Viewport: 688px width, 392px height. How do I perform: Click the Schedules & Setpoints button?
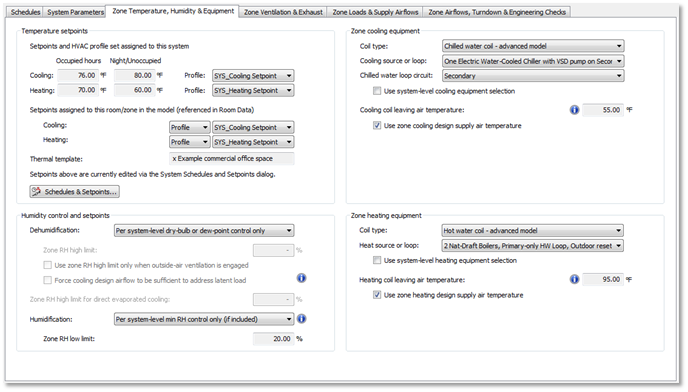tap(75, 191)
